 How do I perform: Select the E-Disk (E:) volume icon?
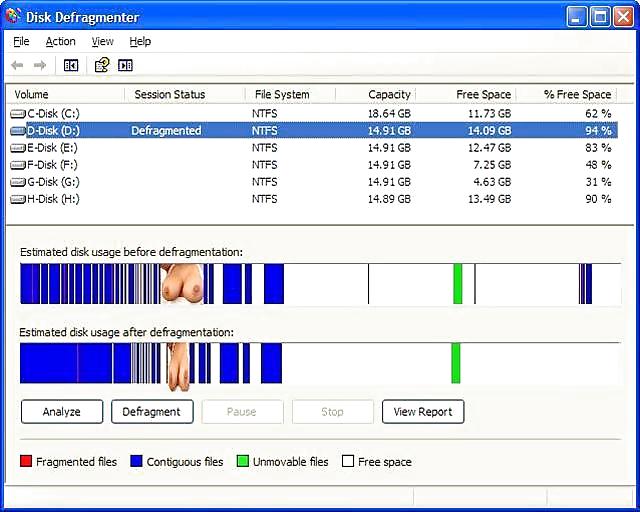[x=18, y=148]
